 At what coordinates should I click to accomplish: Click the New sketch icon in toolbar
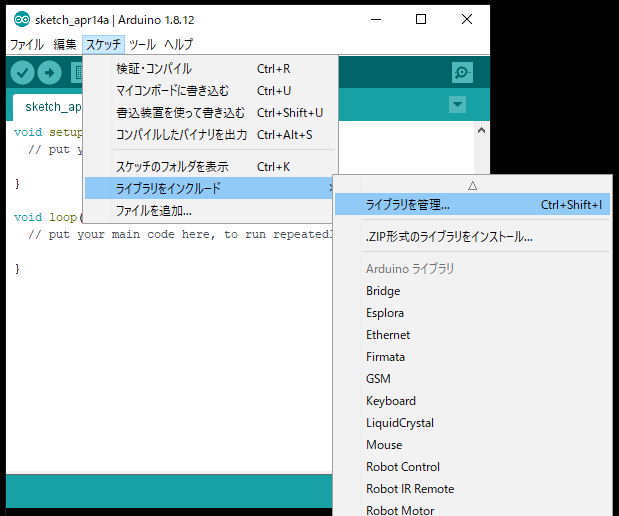77,73
